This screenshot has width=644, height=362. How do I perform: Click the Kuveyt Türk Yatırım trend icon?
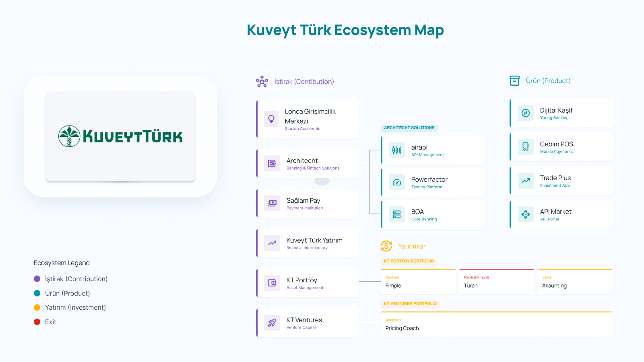(x=272, y=243)
